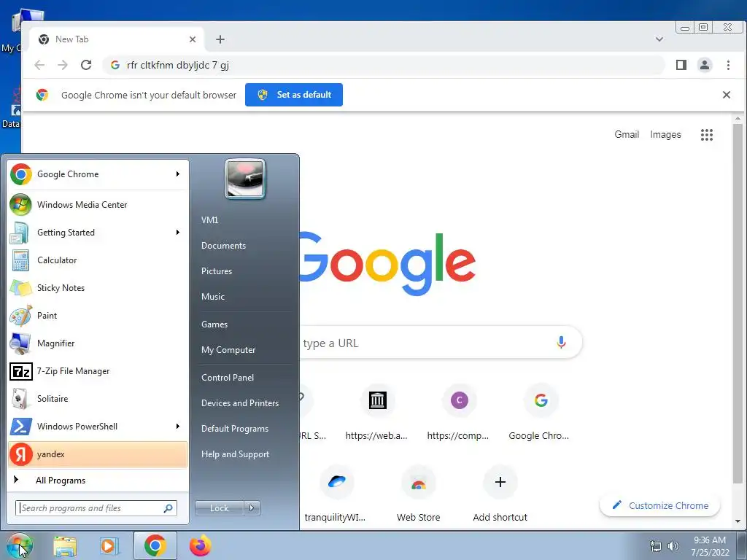Click the network tray icon
The height and width of the screenshot is (560, 747).
[656, 545]
